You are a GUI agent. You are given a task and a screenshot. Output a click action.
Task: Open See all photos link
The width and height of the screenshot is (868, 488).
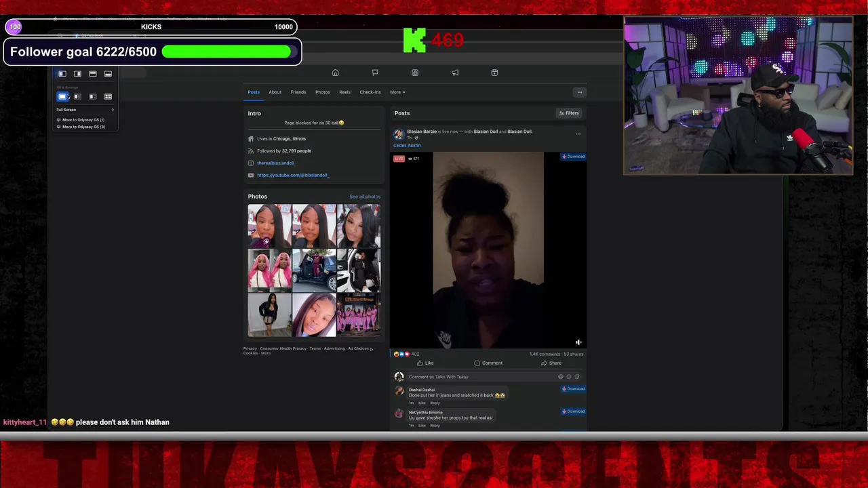click(365, 197)
